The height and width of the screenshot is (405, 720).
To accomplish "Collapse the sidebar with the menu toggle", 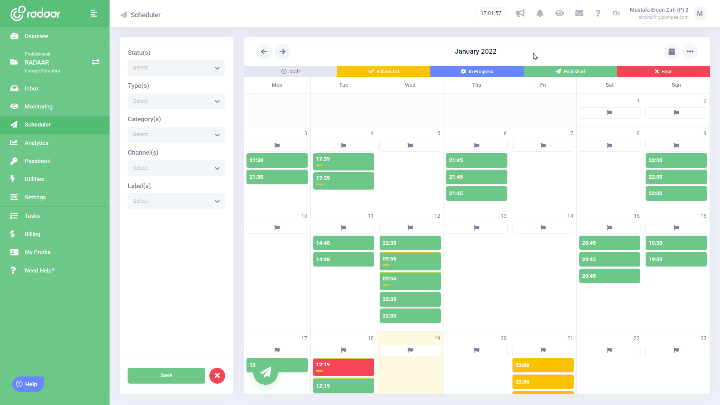I will click(x=93, y=14).
